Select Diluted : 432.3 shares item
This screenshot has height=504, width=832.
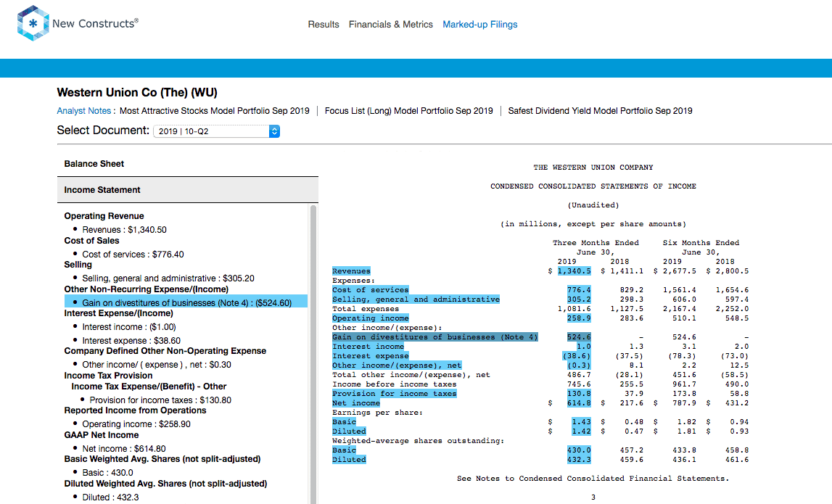(x=110, y=497)
